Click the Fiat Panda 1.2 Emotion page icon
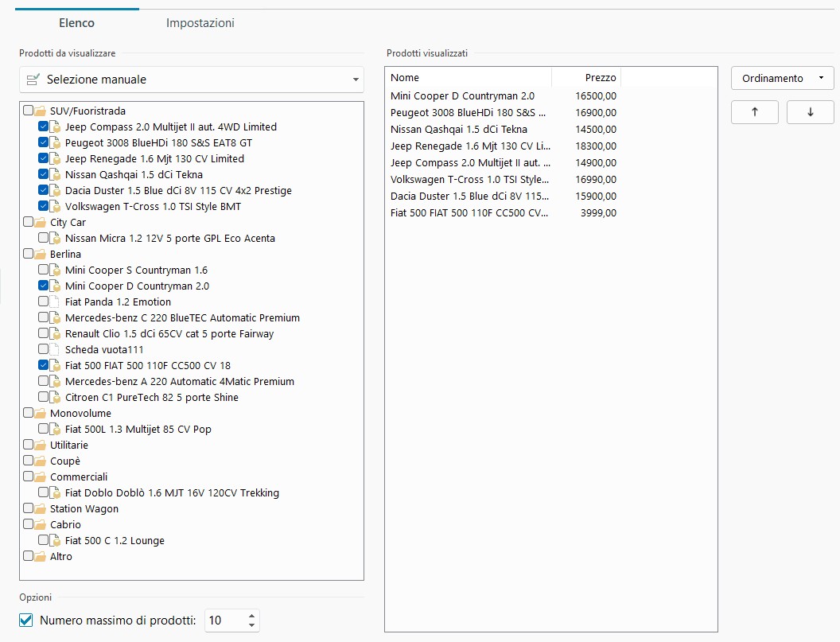The image size is (840, 642). (x=55, y=302)
